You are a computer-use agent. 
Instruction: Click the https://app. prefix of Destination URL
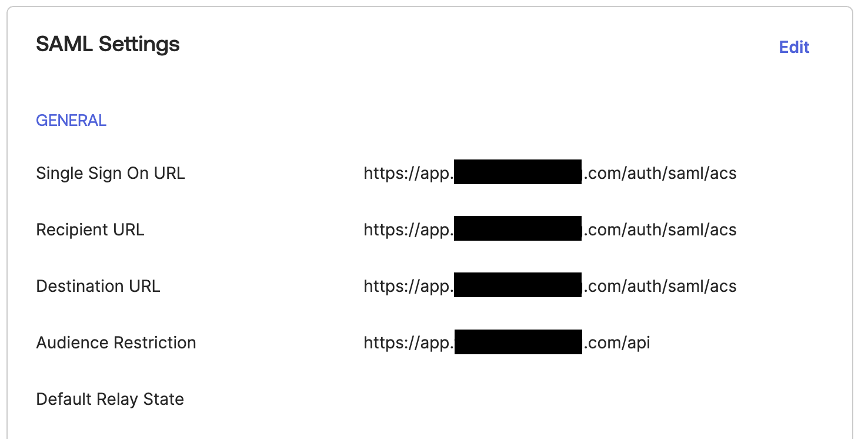[x=409, y=286]
